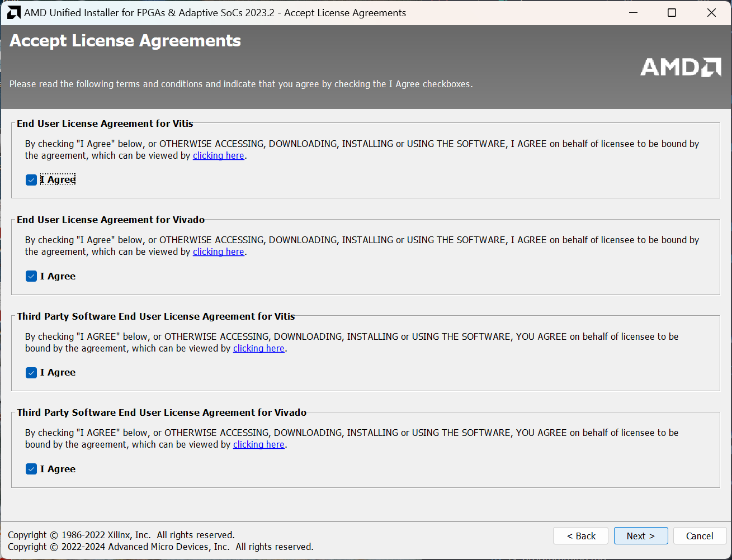The image size is (732, 560).
Task: Click the window title bar text
Action: pyautogui.click(x=215, y=13)
